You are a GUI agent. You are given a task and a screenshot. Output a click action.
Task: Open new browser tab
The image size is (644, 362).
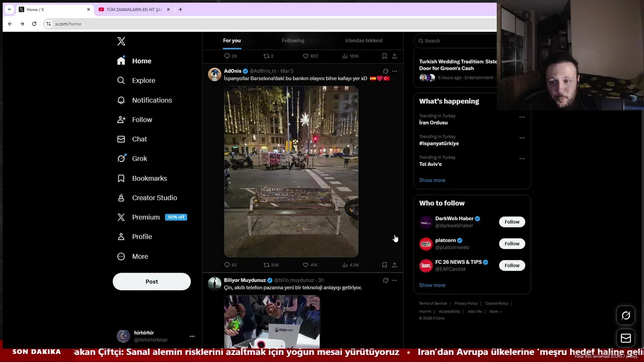click(180, 10)
